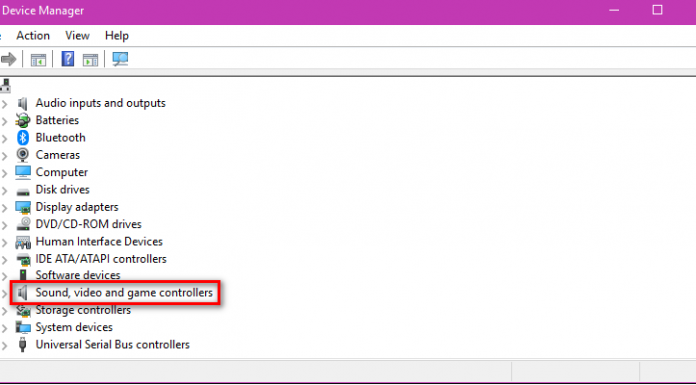Image resolution: width=696 pixels, height=385 pixels.
Task: Expand the Audio inputs and outputs node
Action: (x=4, y=104)
